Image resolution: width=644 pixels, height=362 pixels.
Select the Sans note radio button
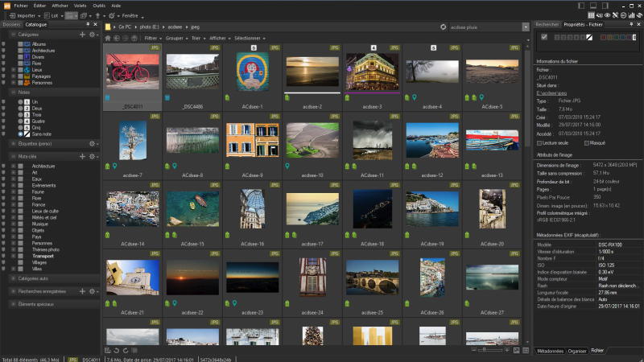pos(20,134)
